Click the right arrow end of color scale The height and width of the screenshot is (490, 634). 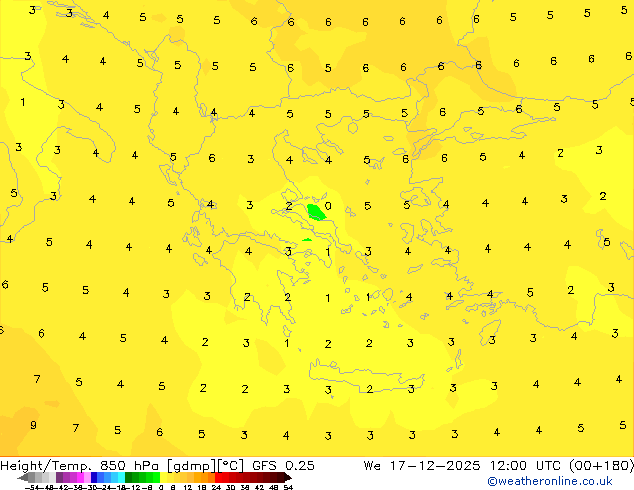coord(288,477)
